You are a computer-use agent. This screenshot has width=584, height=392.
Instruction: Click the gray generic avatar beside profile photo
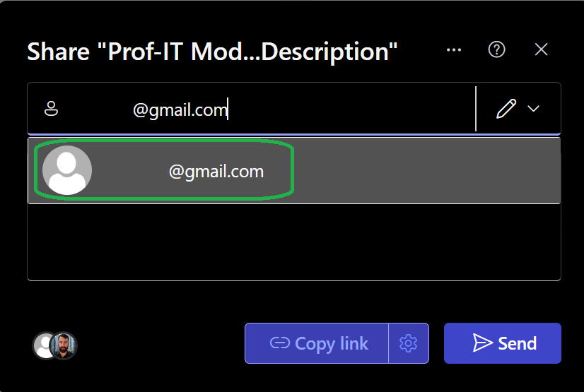[42, 345]
